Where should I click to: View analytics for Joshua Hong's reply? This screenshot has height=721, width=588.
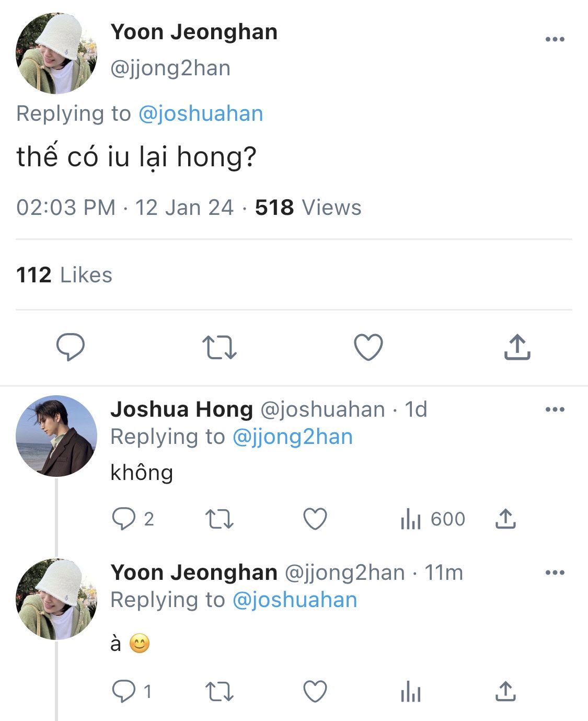411,520
